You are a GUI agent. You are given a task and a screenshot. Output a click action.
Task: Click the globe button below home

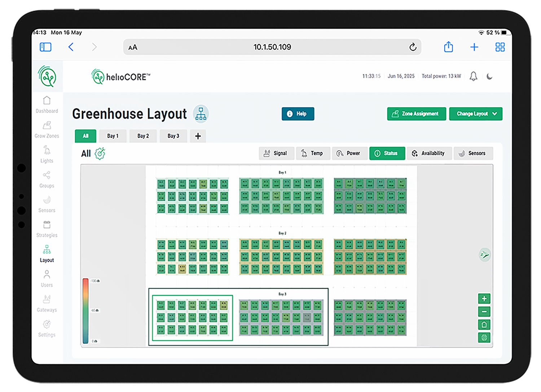pos(484,338)
